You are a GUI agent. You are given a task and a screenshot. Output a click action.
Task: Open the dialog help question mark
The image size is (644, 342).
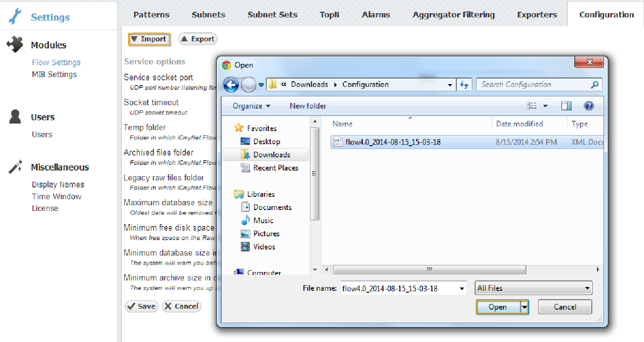[x=588, y=106]
